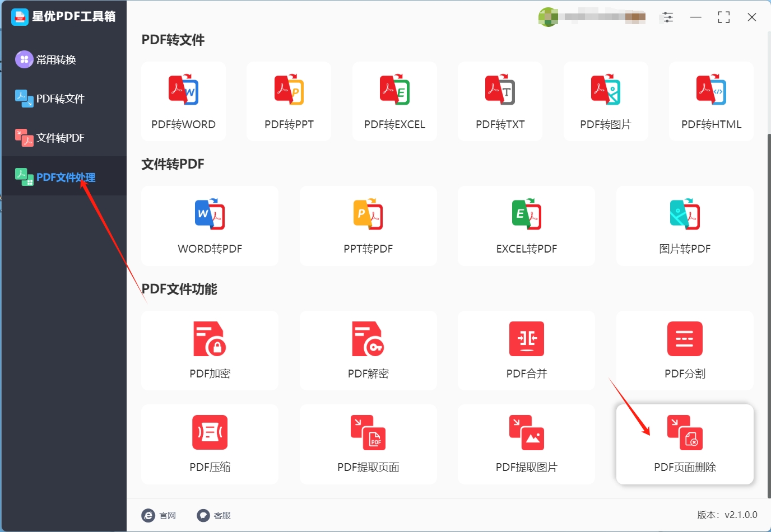Open the PDF加密 lock icon
The image size is (771, 532).
(x=210, y=339)
